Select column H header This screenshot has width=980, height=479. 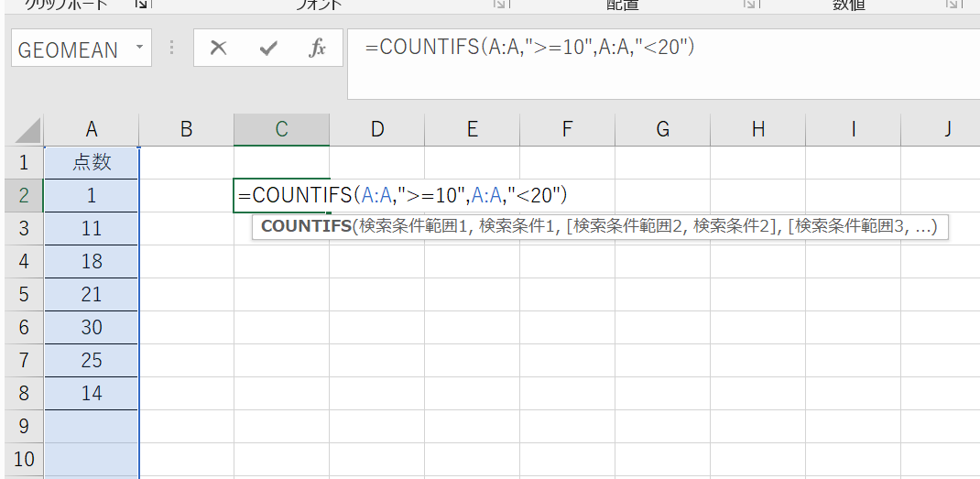(757, 130)
